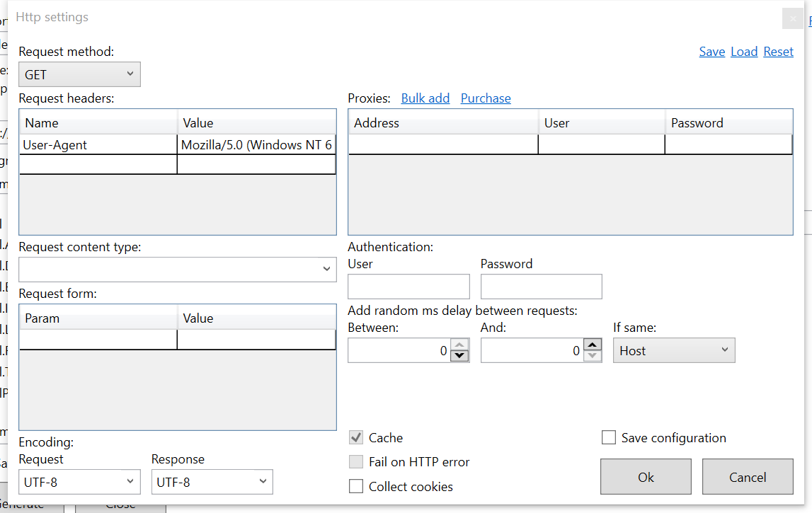
Task: Open the Response encoding UTF-8 dropdown
Action: click(x=212, y=482)
